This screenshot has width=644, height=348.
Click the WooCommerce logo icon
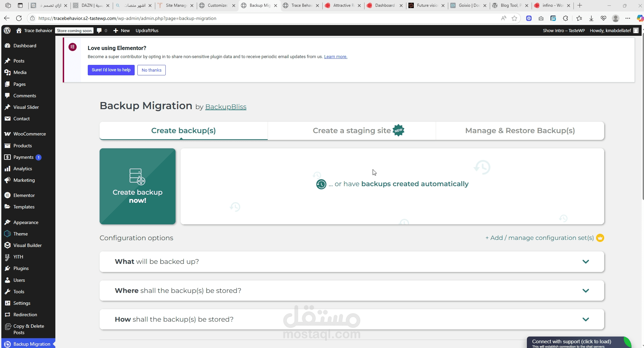(x=7, y=134)
